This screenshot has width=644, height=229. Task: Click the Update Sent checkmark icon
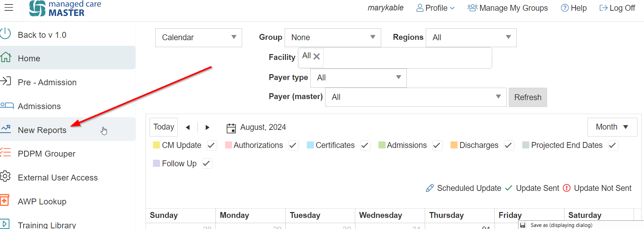tap(509, 188)
